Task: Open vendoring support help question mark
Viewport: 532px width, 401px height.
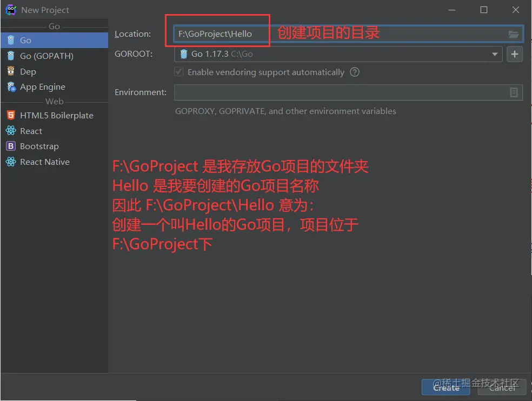Action: click(355, 72)
